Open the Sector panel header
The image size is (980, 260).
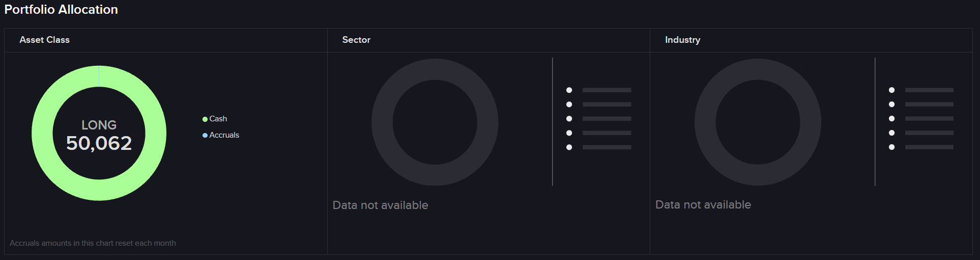[356, 40]
